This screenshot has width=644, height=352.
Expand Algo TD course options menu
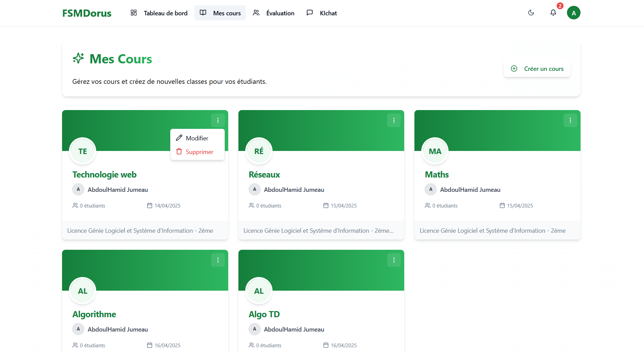394,260
